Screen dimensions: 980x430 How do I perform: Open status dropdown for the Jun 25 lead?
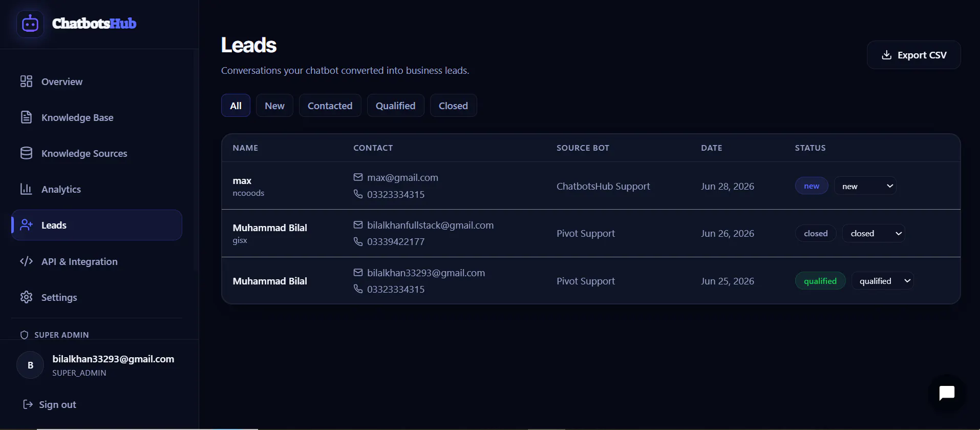pos(882,281)
